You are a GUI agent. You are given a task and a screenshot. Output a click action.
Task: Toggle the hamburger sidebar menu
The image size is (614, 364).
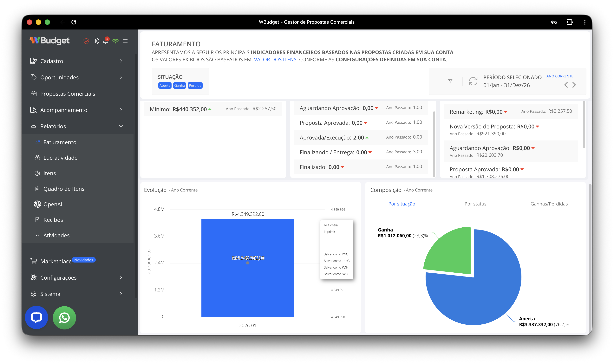tap(125, 41)
